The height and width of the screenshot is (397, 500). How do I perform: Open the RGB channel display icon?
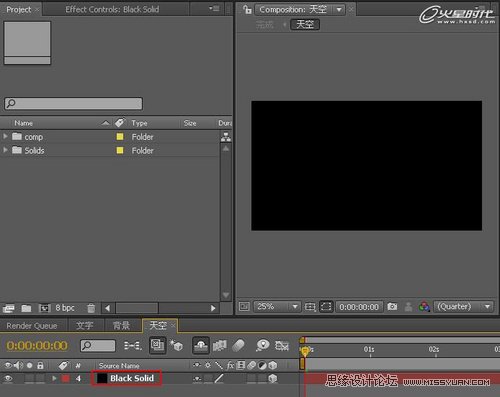[x=424, y=307]
